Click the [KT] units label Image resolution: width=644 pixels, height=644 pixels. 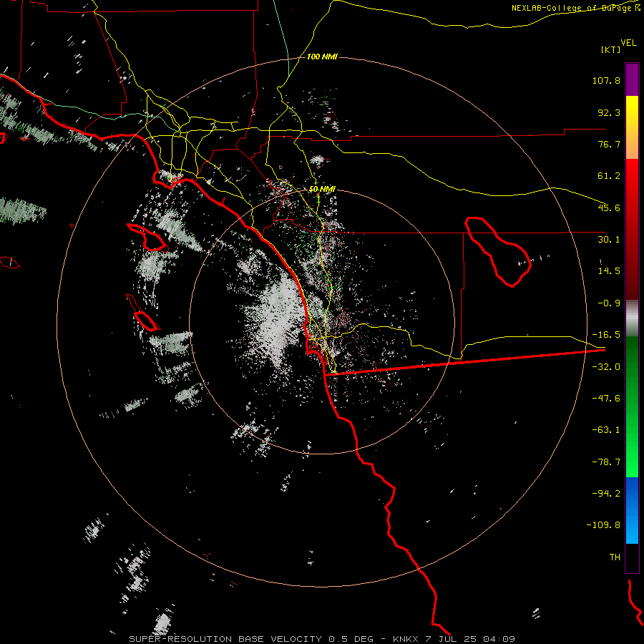click(611, 49)
